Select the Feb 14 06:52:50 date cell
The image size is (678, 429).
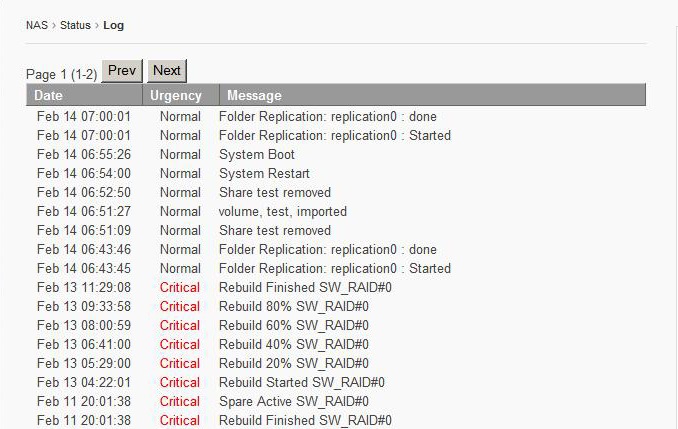click(84, 192)
